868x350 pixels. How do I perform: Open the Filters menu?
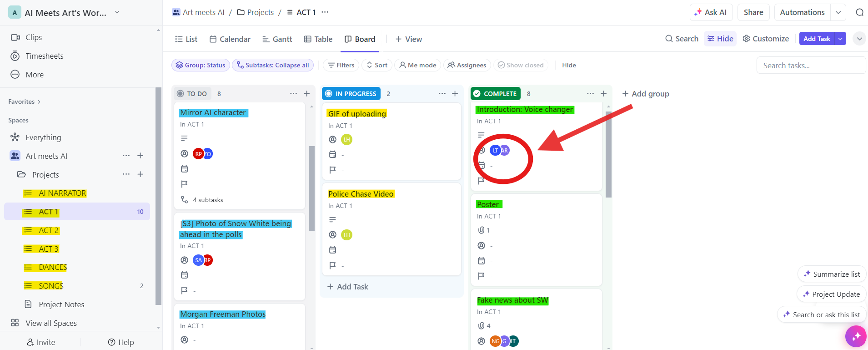[341, 65]
